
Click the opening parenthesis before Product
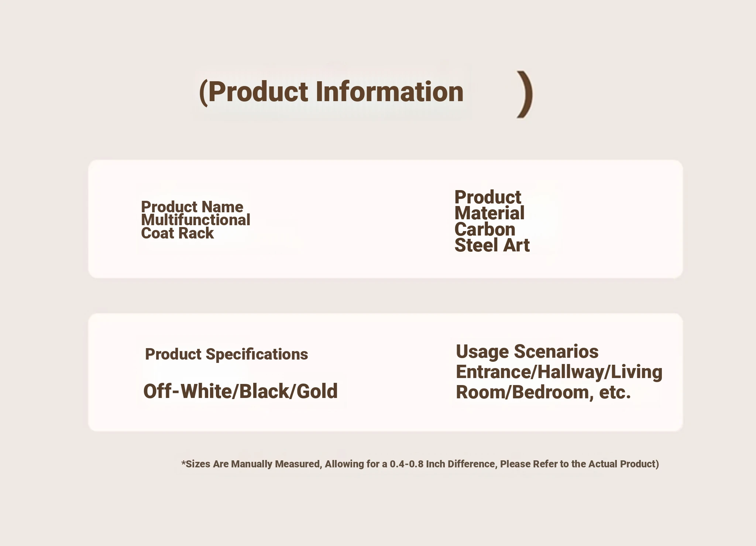click(203, 93)
